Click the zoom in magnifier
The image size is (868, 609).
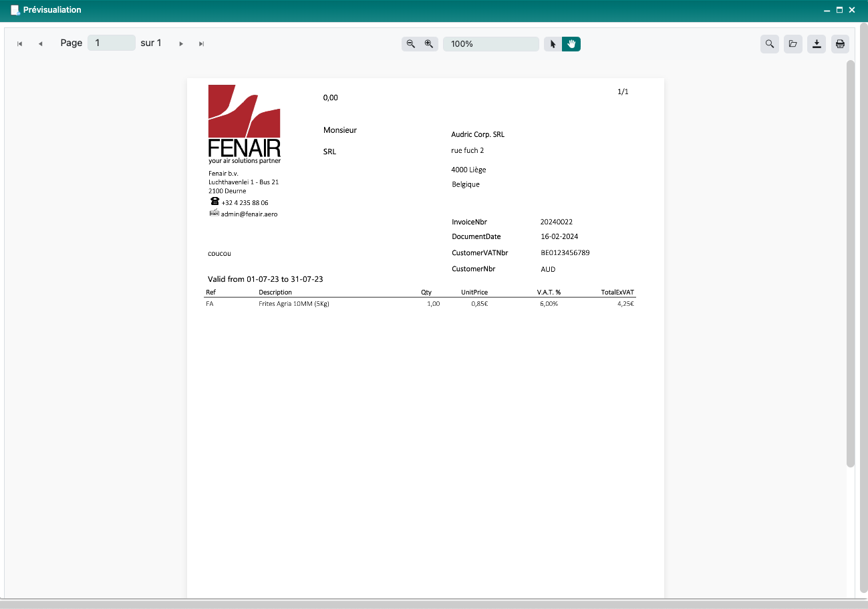pyautogui.click(x=429, y=44)
